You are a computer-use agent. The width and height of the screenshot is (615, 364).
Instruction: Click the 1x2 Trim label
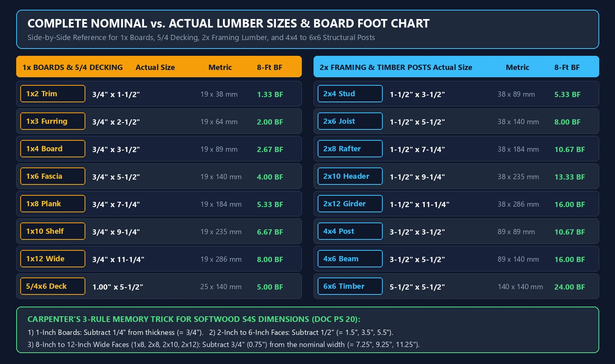tap(53, 94)
